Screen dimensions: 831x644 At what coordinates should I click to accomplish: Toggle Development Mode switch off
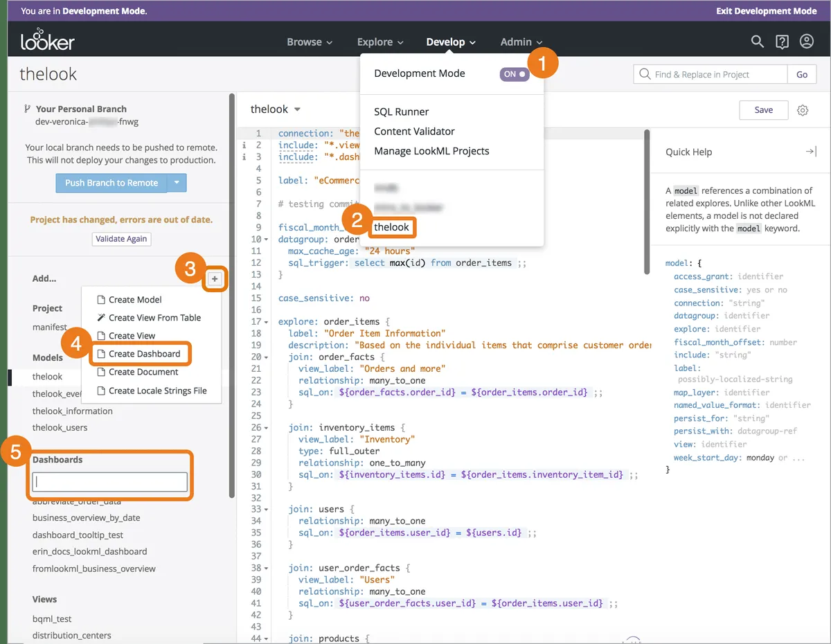coord(514,74)
